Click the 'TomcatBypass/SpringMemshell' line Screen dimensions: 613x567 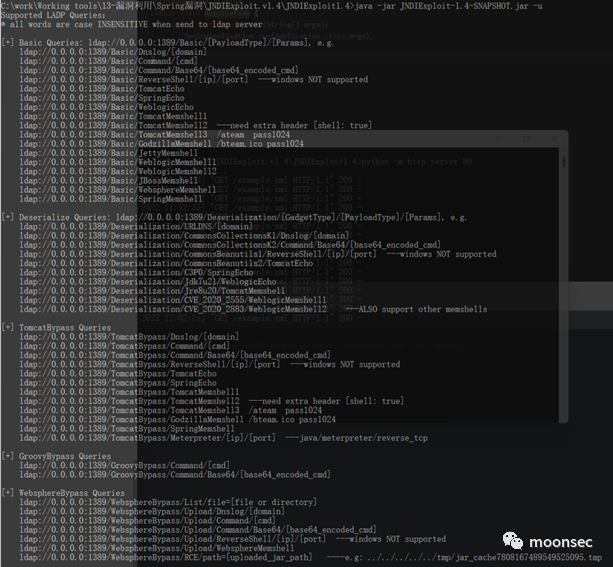tap(127, 429)
